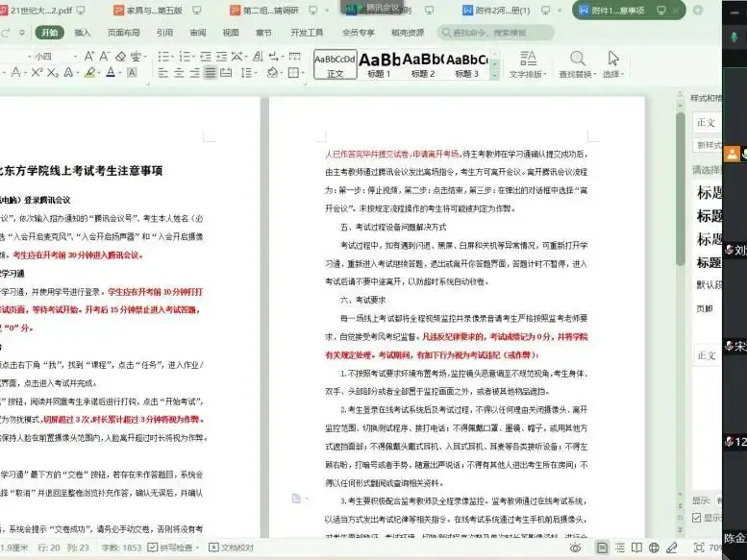This screenshot has width=747, height=560.
Task: Decrease font size with A- icon
Action: [x=105, y=57]
